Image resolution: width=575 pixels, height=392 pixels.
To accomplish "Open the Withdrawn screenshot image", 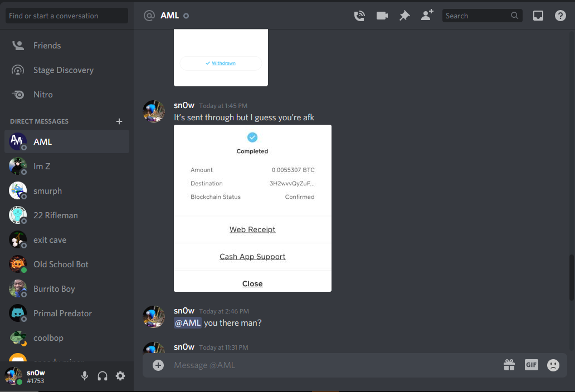I will tap(221, 58).
